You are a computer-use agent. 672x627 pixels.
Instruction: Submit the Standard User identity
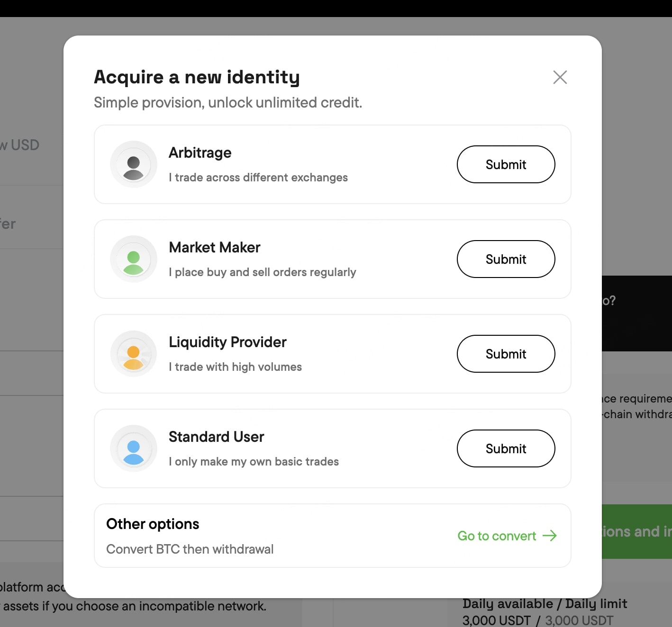(x=506, y=448)
